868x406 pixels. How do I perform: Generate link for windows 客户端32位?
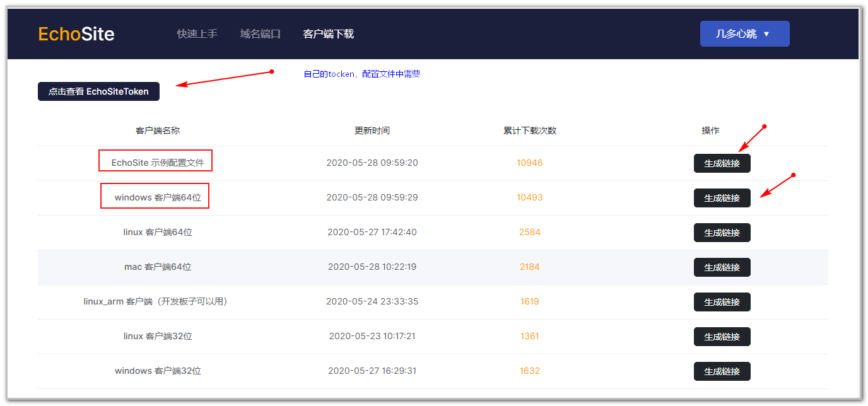(x=722, y=371)
